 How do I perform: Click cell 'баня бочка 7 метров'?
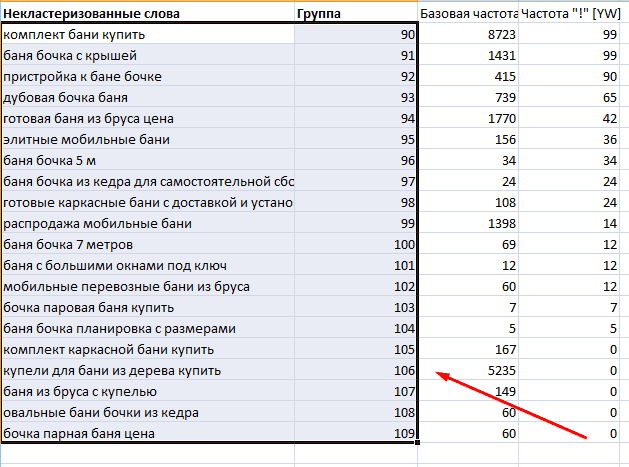click(x=148, y=244)
